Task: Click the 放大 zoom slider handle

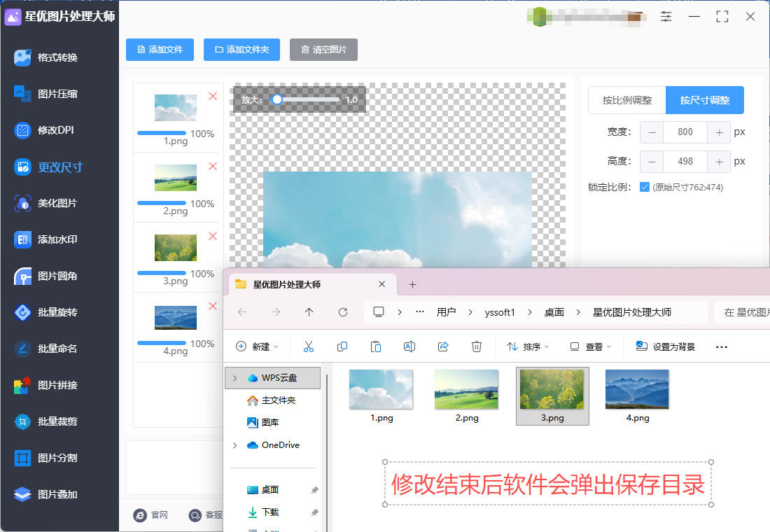Action: pyautogui.click(x=277, y=99)
